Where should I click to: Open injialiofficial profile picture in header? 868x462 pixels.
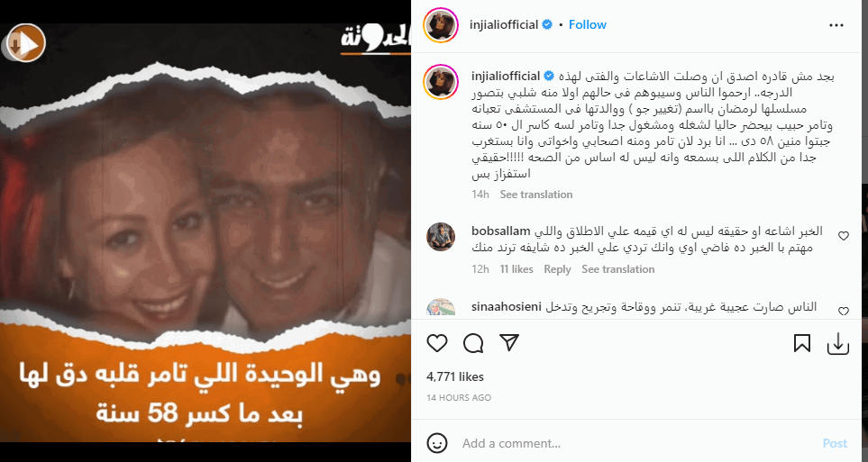point(441,25)
